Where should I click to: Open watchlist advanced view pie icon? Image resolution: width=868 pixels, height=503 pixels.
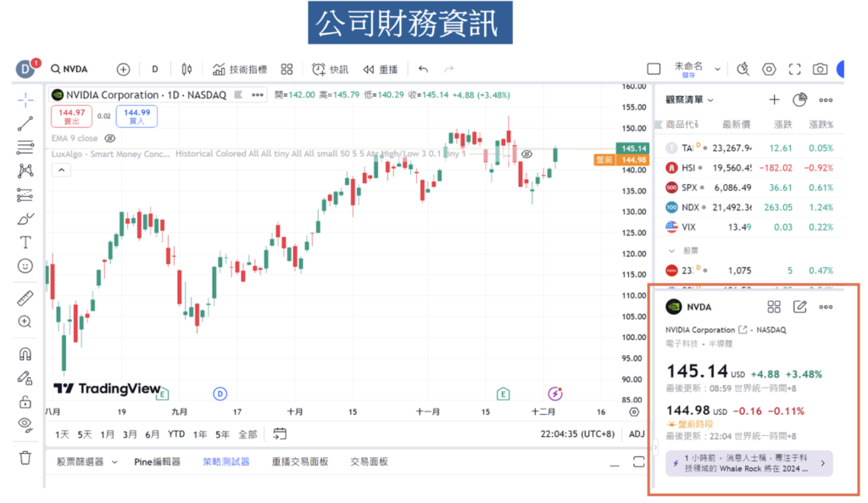point(800,100)
